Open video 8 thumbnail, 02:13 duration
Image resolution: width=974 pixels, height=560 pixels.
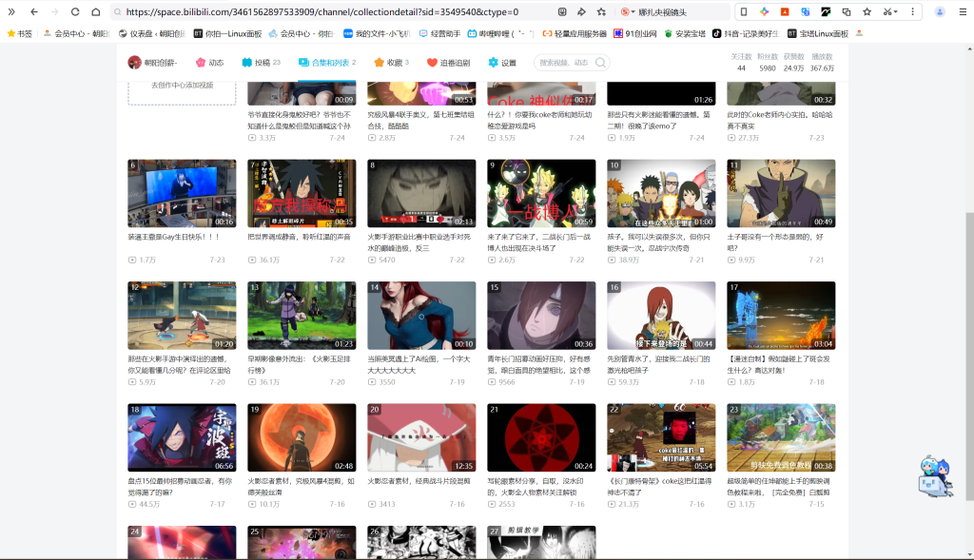click(x=421, y=193)
